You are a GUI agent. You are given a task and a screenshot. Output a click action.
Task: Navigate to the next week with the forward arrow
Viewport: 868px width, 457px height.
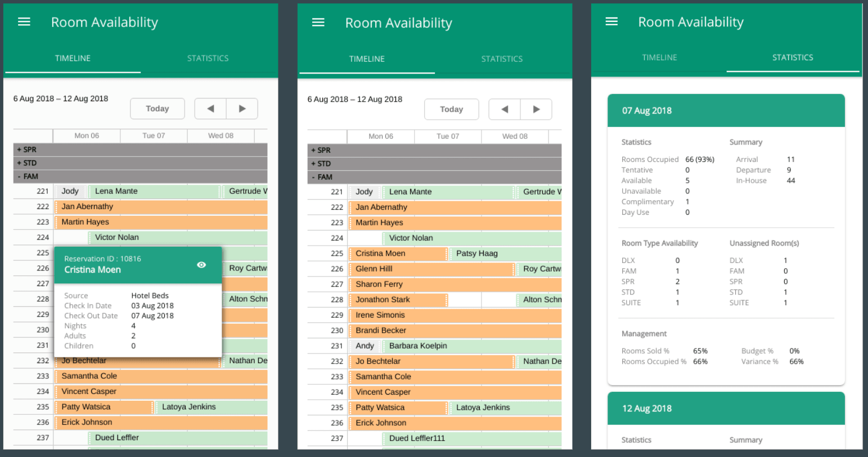click(x=242, y=108)
